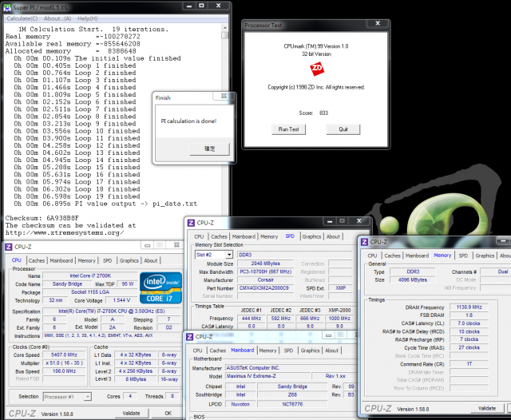Click the Memory Size value 4096 MBytes
The image size is (511, 420).
(x=413, y=280)
